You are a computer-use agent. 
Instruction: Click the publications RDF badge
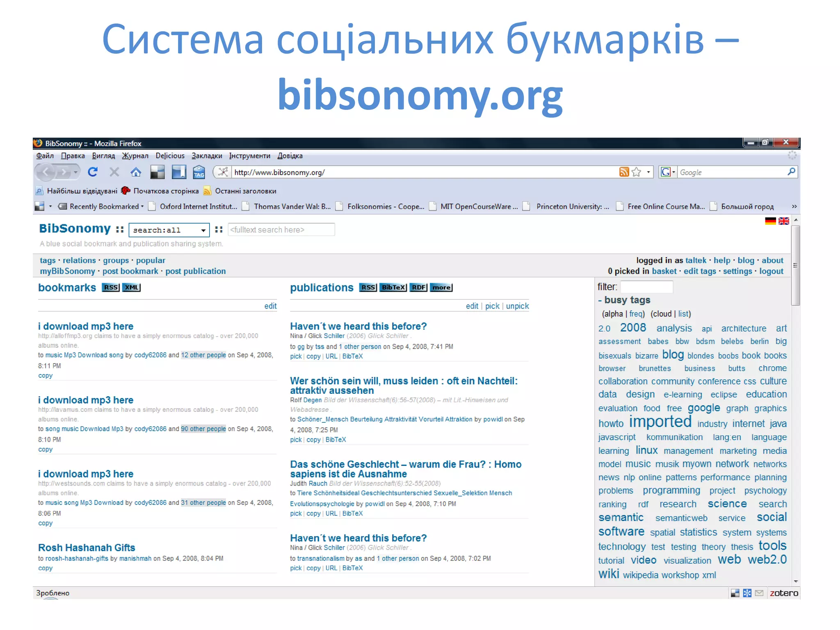(x=418, y=288)
